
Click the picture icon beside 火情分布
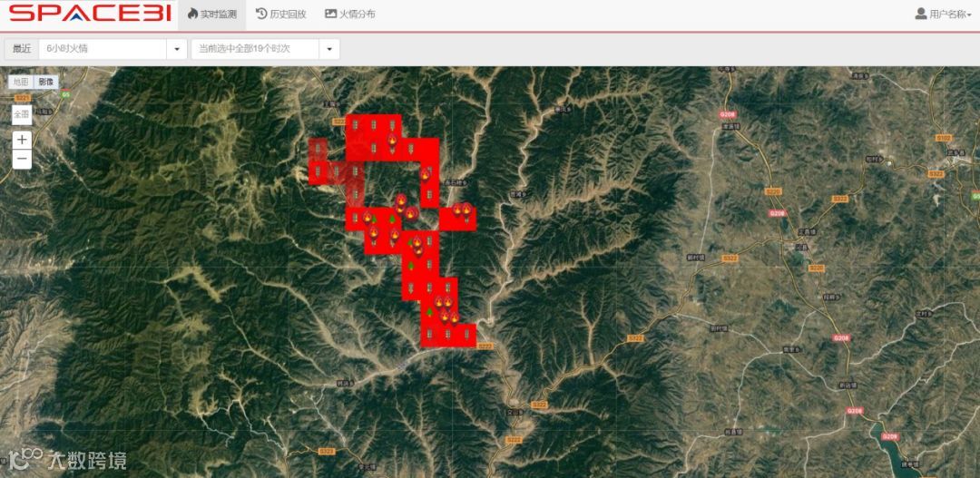click(x=330, y=14)
